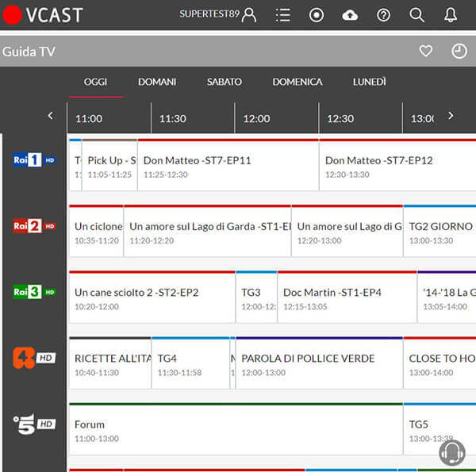
Task: Open the support headset chat icon
Action: point(452,453)
